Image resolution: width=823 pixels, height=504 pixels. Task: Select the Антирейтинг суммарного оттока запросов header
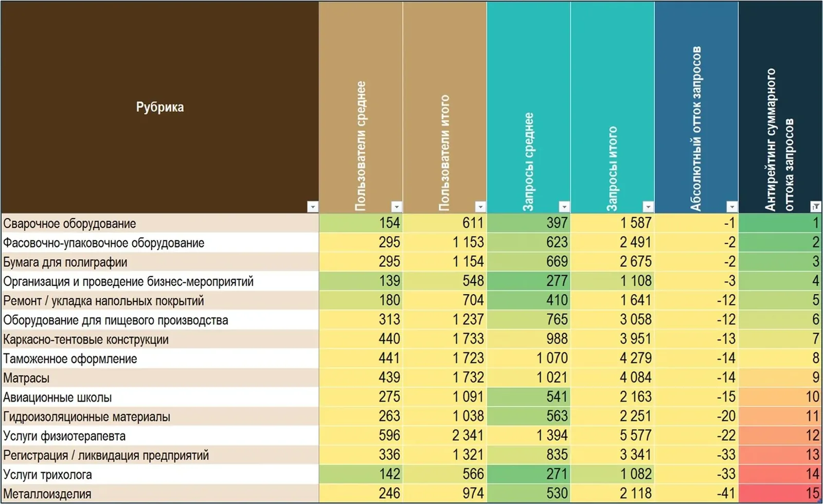779,139
